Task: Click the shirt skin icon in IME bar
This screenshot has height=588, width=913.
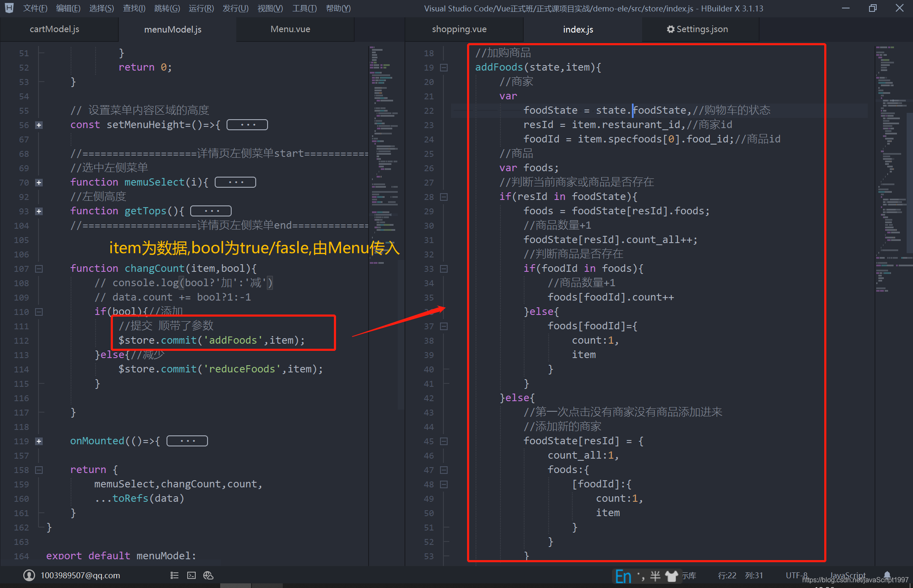Action: pos(672,576)
